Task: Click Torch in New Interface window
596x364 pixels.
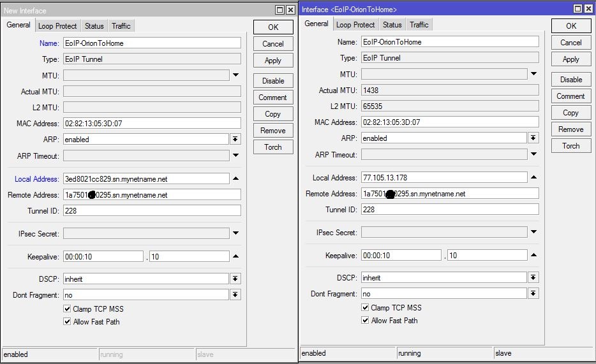Action: 273,147
